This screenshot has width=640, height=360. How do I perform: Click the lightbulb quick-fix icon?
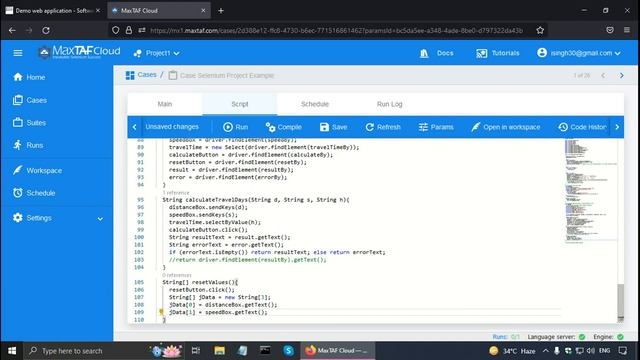click(162, 312)
